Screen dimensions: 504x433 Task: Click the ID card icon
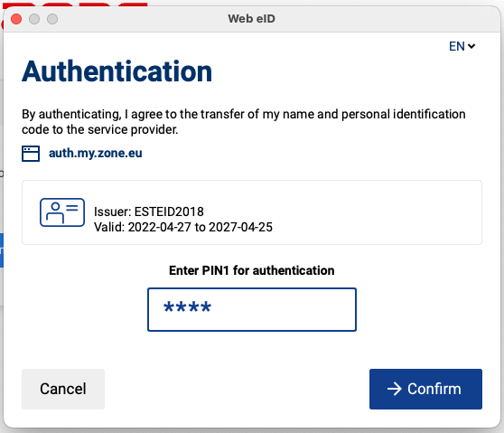click(62, 212)
